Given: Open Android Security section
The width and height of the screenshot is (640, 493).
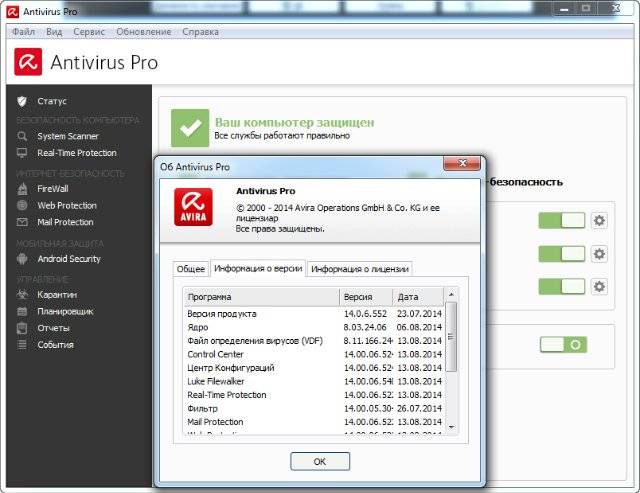Looking at the screenshot, I should click(x=69, y=259).
